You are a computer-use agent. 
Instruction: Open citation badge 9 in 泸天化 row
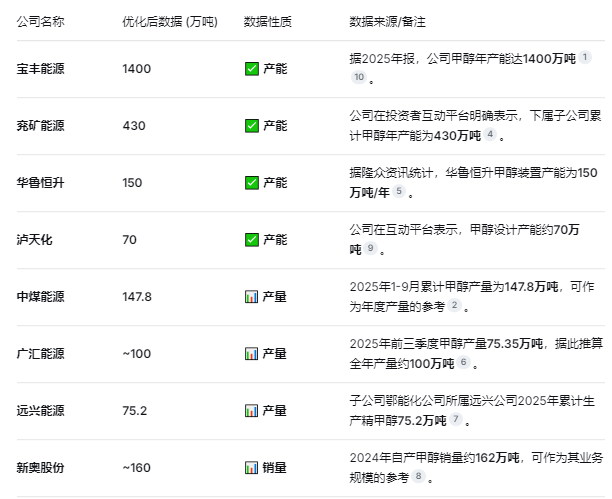click(370, 248)
